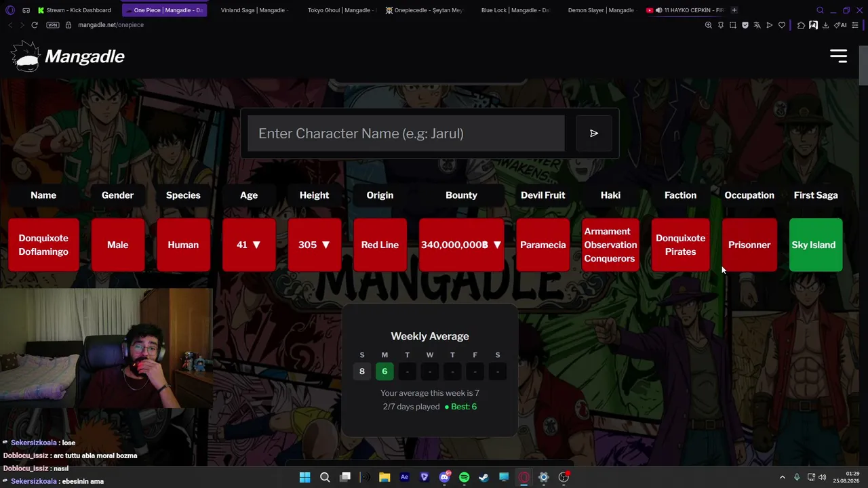Open the browser tab search icon

pos(820,10)
